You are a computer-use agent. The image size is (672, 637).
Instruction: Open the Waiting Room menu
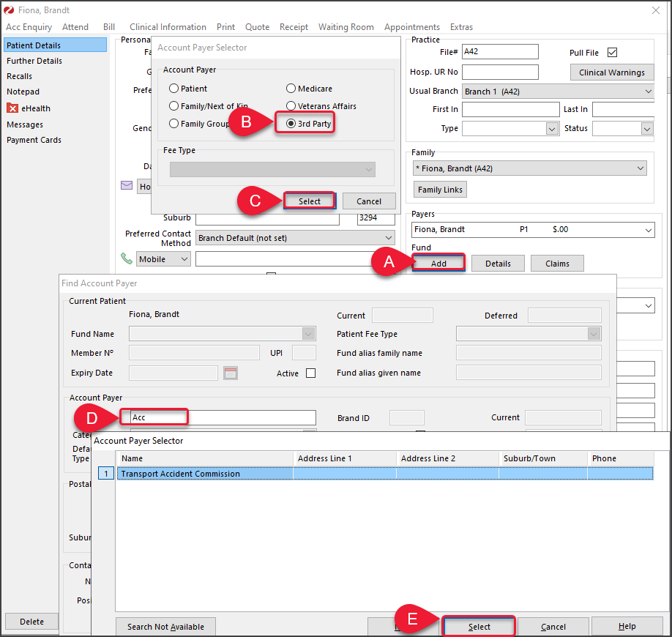coord(346,27)
